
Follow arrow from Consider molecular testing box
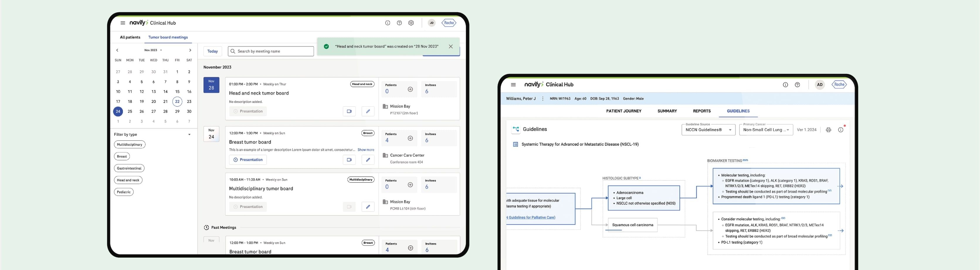tap(840, 231)
